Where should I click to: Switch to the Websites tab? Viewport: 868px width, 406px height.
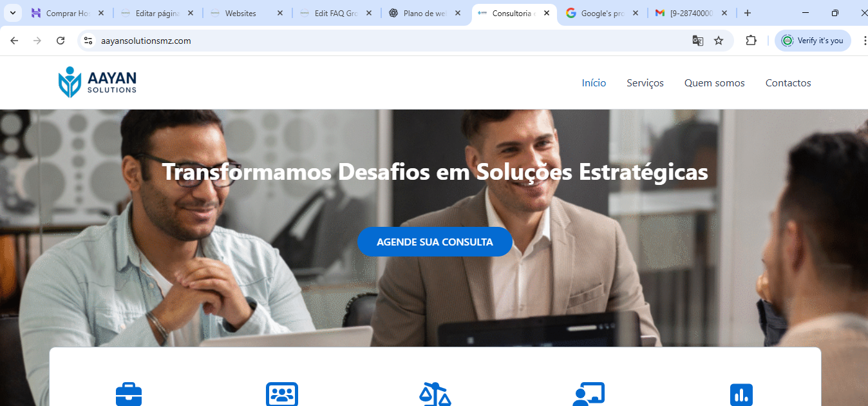tap(247, 13)
